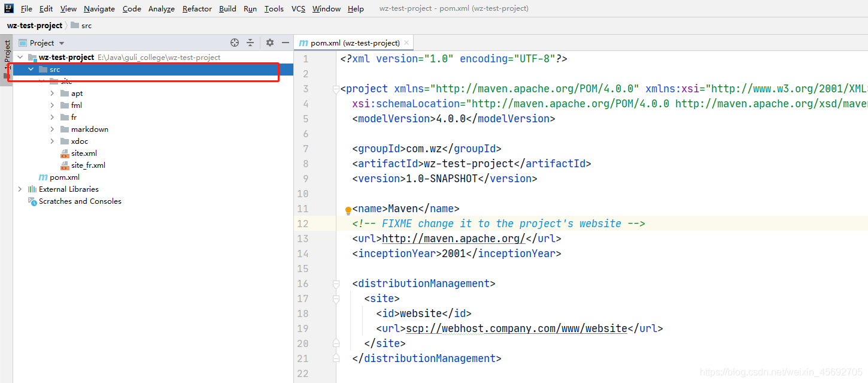Open the VCS menu
The height and width of the screenshot is (383, 868).
click(298, 8)
